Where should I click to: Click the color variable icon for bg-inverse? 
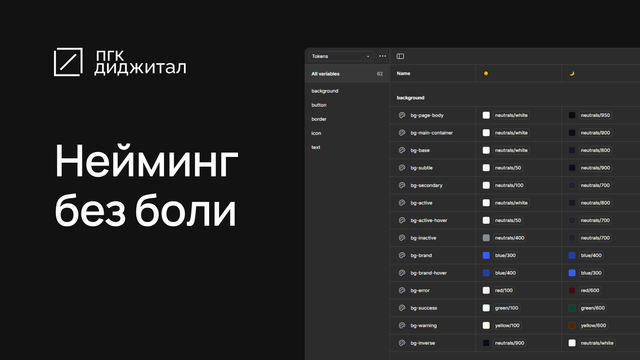click(x=402, y=343)
